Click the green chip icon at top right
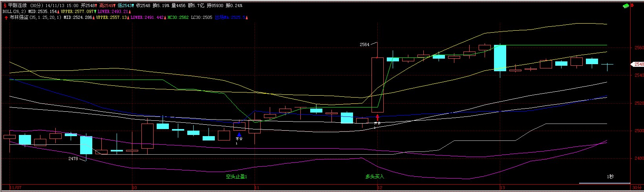This screenshot has width=644, height=192. pos(626,6)
